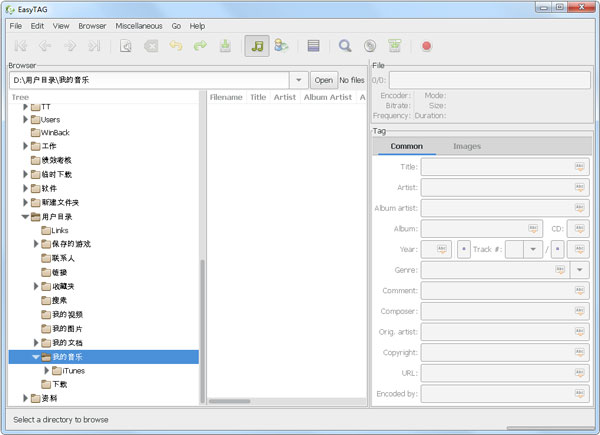Open the Help menu
Viewport: 600px width, 435px height.
pyautogui.click(x=197, y=26)
